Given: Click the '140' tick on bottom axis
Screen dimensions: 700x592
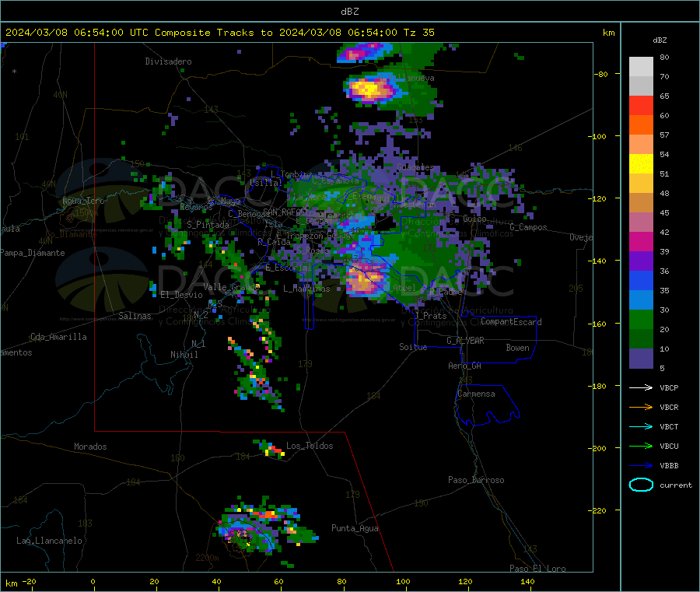Looking at the screenshot, I should [527, 581].
